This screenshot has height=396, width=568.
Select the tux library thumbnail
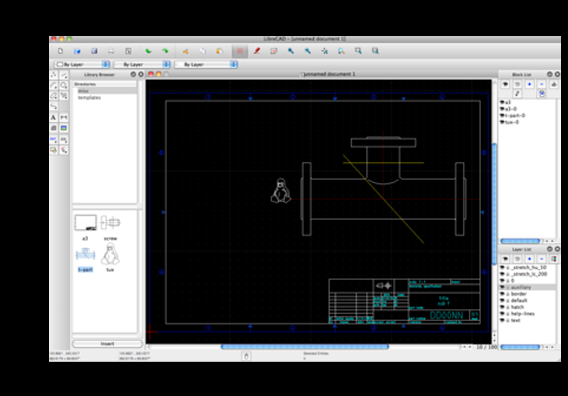110,255
